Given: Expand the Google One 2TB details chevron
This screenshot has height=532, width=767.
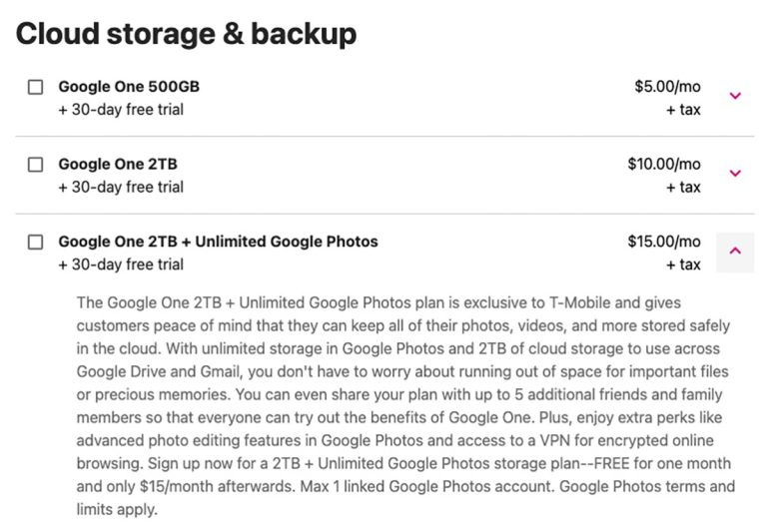Looking at the screenshot, I should click(736, 173).
